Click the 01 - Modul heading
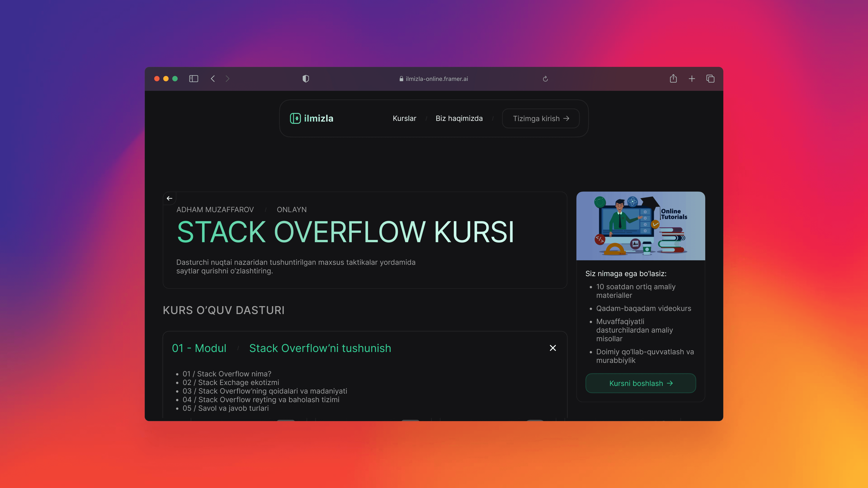This screenshot has width=868, height=488. 199,348
